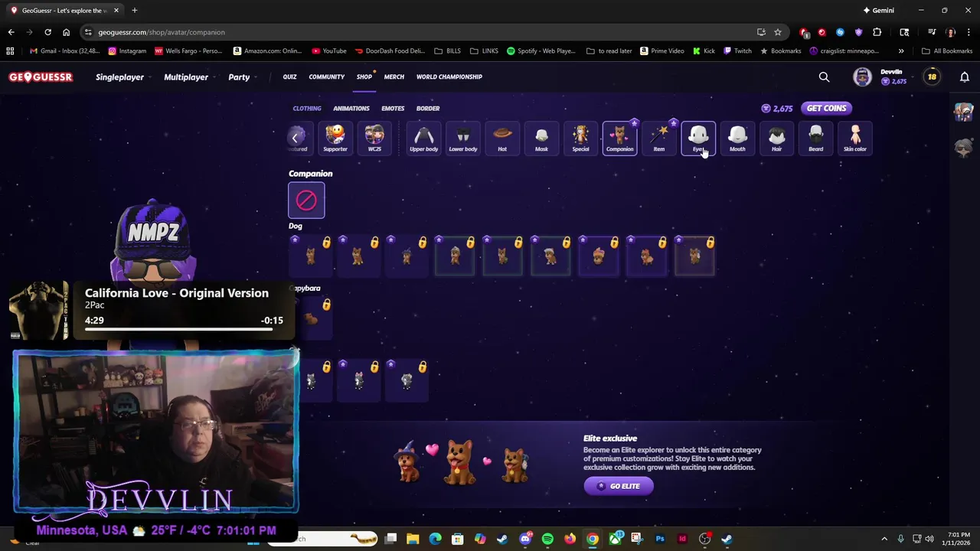Reload the page
This screenshot has width=980, height=551.
tap(47, 32)
